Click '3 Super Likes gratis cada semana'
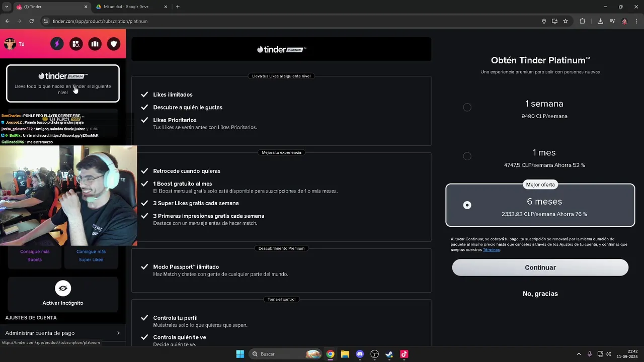The width and height of the screenshot is (644, 362). (196, 203)
